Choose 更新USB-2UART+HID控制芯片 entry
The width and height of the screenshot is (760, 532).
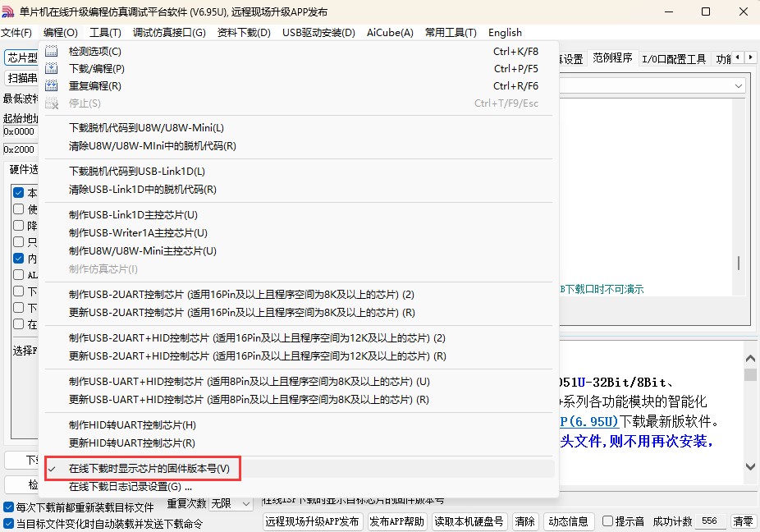[300, 356]
